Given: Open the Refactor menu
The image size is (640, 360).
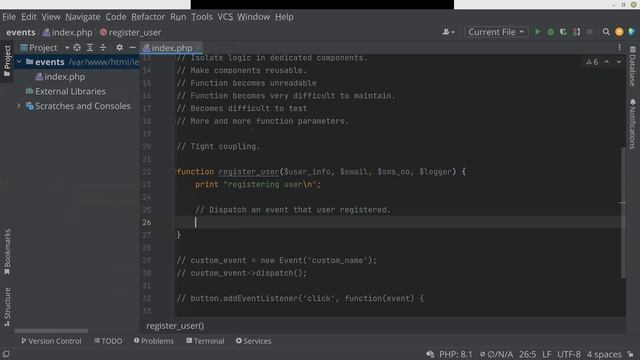Looking at the screenshot, I should (148, 17).
